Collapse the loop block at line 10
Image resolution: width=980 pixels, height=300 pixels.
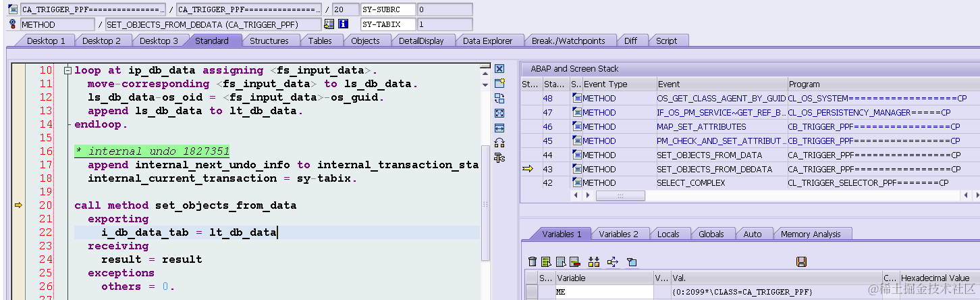point(67,70)
